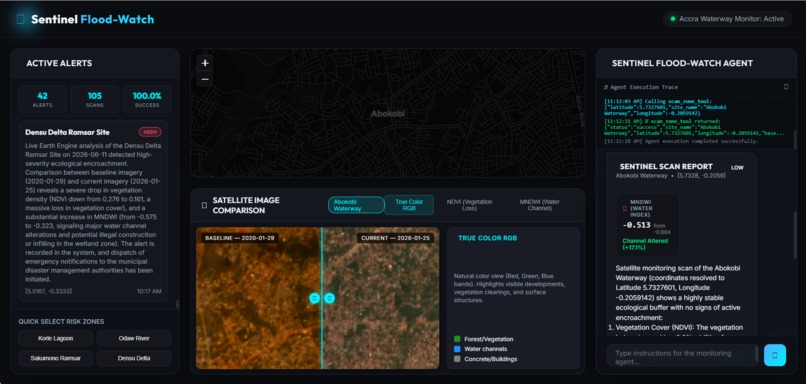
Task: Click left handle of image comparison divider
Action: (x=315, y=298)
